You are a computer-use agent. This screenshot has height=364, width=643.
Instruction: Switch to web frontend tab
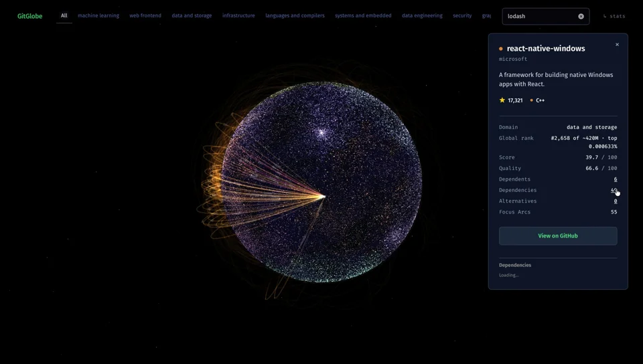coord(145,15)
